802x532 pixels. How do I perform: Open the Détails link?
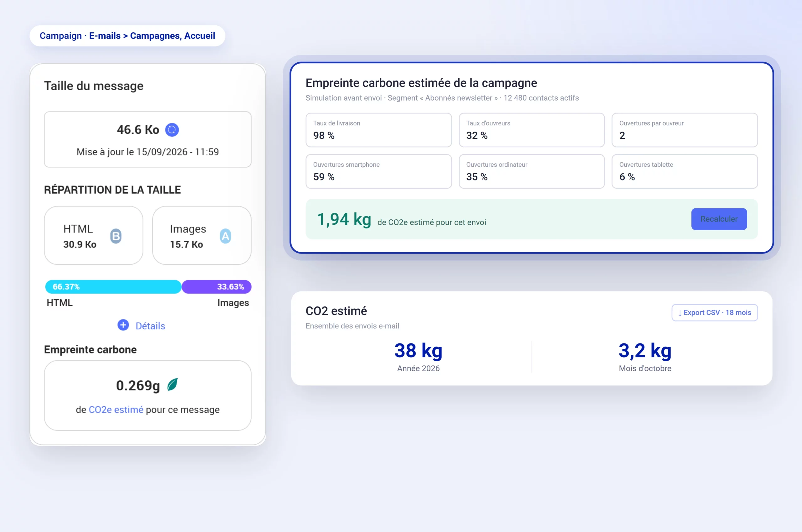pyautogui.click(x=150, y=326)
